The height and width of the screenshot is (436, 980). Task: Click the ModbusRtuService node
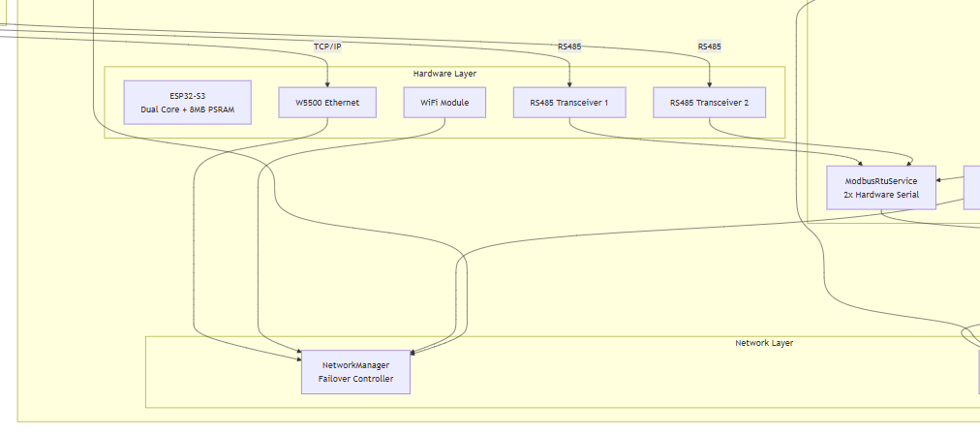(881, 188)
